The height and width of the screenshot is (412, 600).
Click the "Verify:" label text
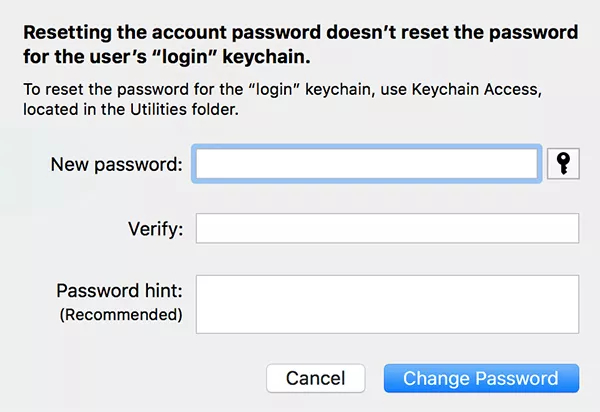153,230
